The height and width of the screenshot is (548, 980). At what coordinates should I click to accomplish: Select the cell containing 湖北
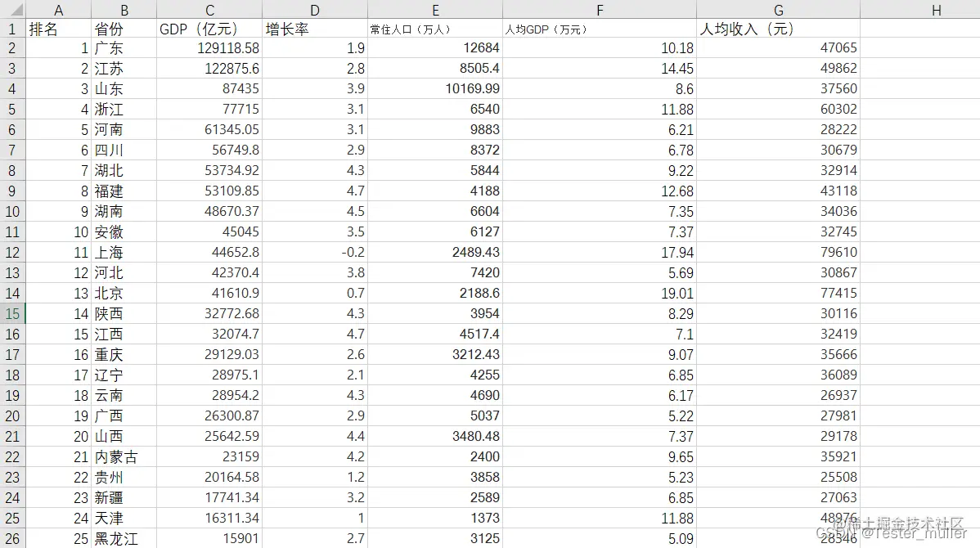point(124,171)
